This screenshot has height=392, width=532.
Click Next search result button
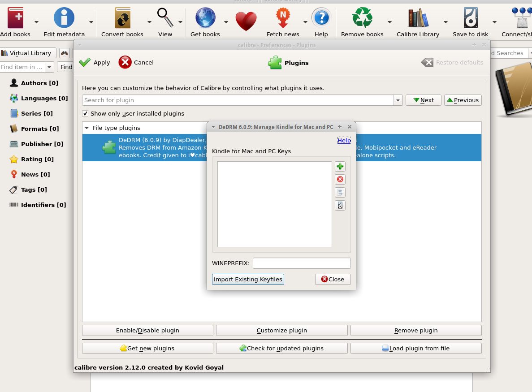coord(424,100)
